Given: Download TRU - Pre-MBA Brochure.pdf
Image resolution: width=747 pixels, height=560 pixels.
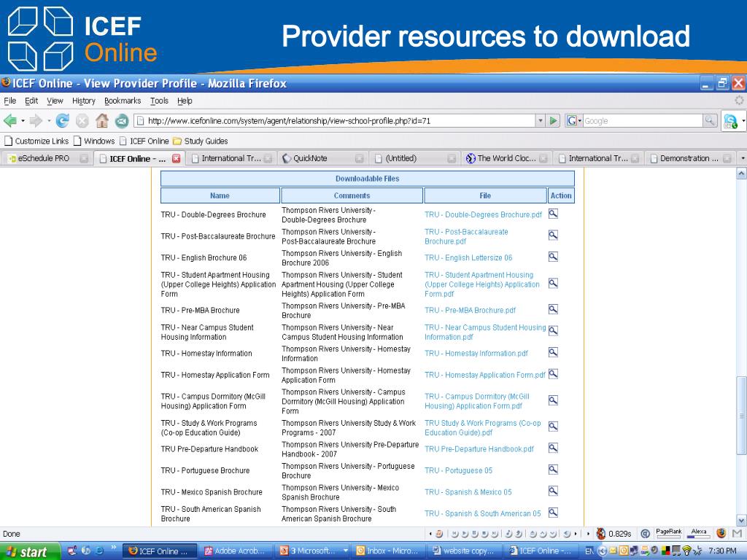Looking at the screenshot, I should (x=471, y=310).
